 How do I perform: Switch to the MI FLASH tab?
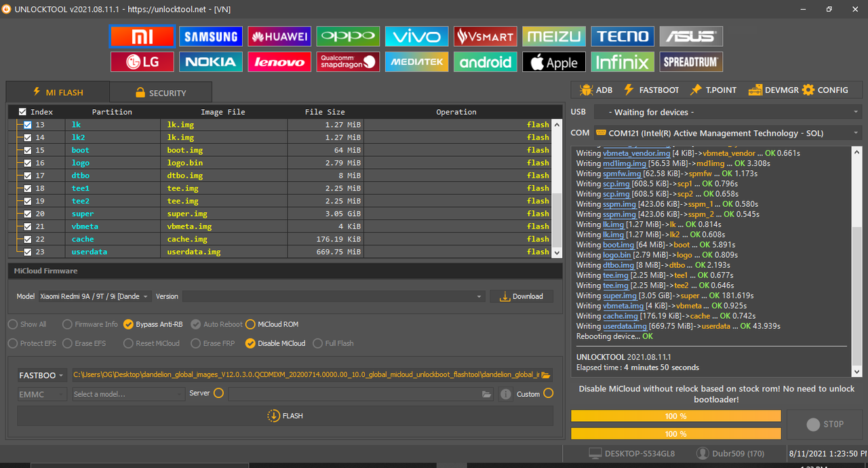(x=58, y=92)
